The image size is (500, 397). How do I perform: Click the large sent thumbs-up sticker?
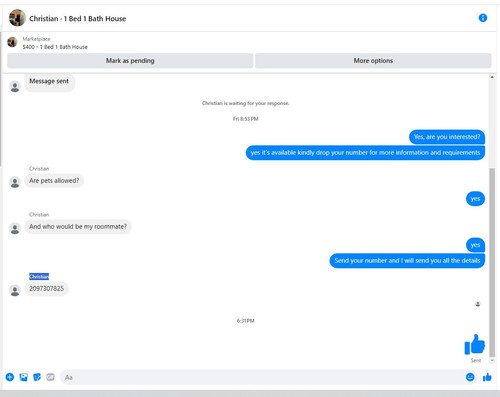coord(475,344)
